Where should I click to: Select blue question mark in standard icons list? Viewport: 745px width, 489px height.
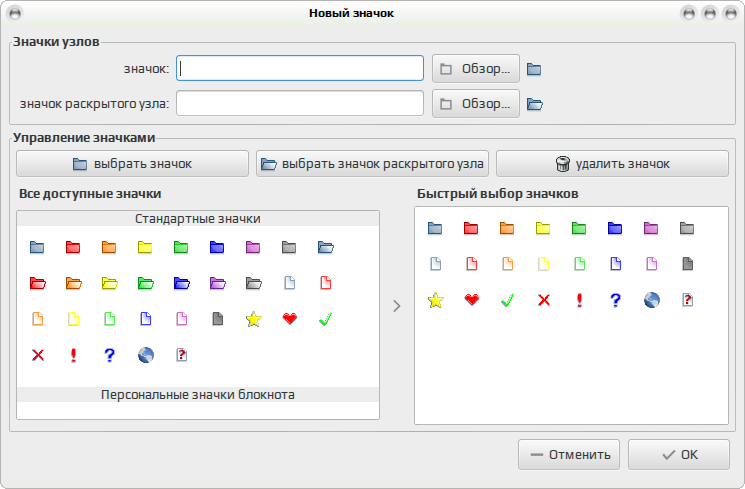tap(109, 355)
